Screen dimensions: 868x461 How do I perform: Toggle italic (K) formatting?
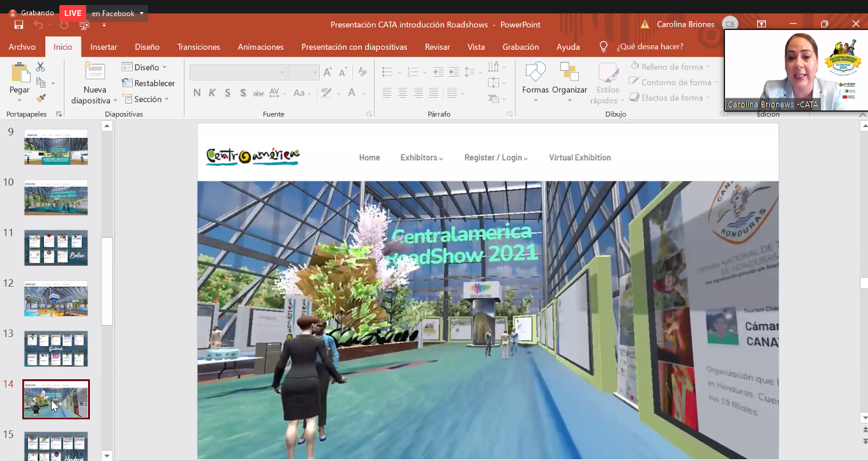(x=212, y=93)
